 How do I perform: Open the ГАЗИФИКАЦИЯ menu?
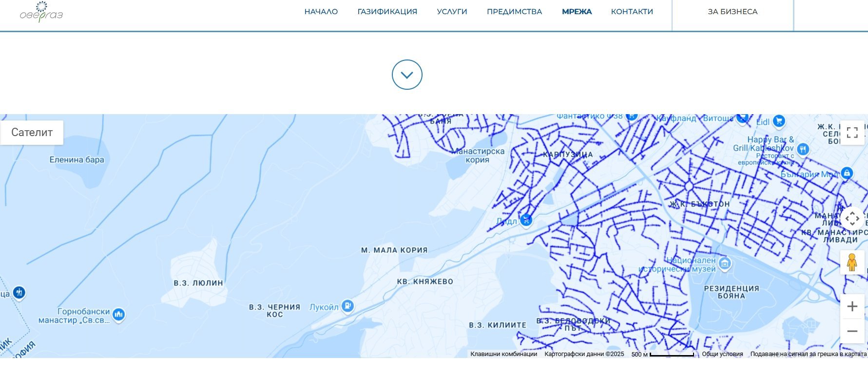click(x=387, y=12)
